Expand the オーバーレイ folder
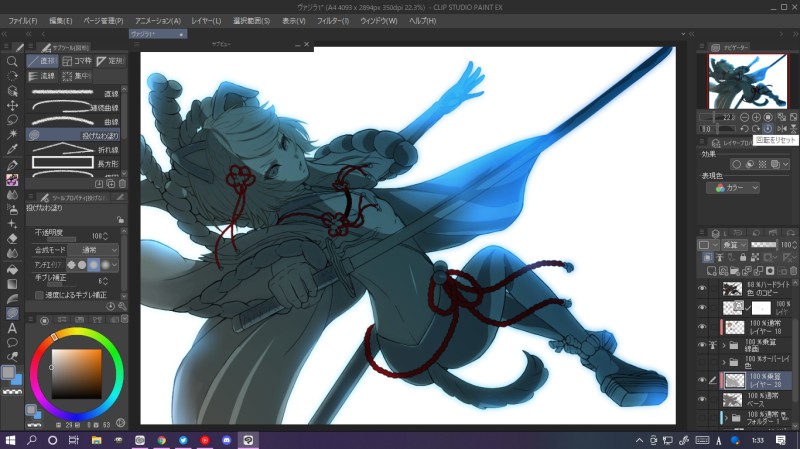 [723, 362]
